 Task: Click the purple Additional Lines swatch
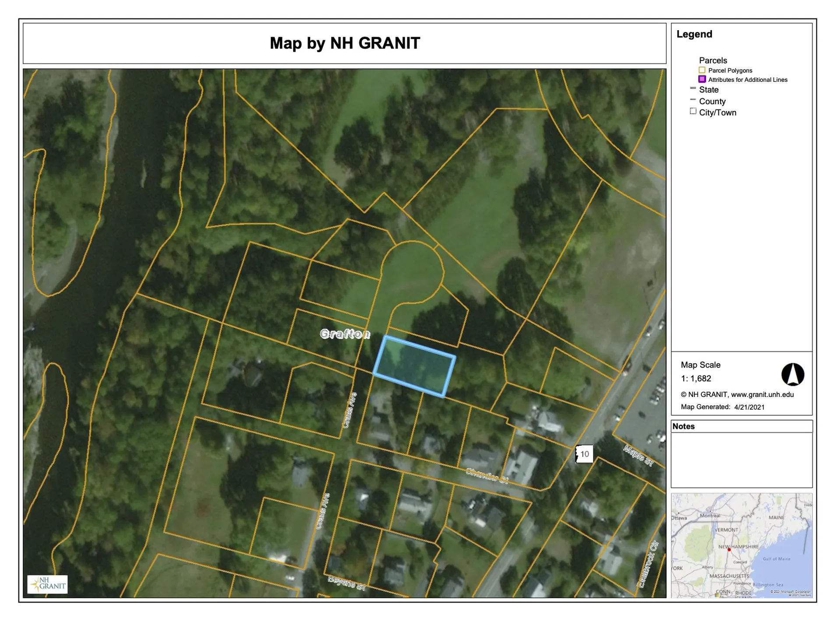[702, 79]
